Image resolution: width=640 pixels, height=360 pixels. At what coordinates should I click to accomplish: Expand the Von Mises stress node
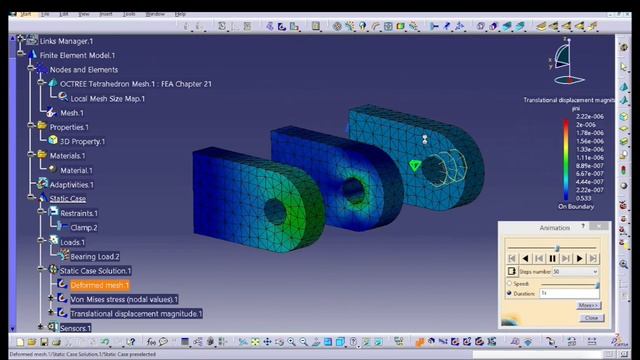(51, 298)
